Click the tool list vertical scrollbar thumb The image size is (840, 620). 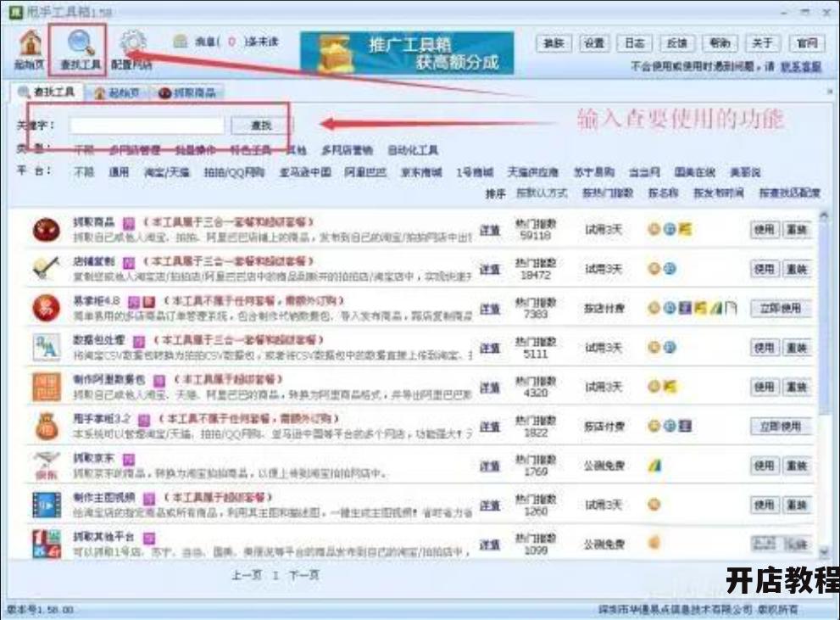[825, 316]
